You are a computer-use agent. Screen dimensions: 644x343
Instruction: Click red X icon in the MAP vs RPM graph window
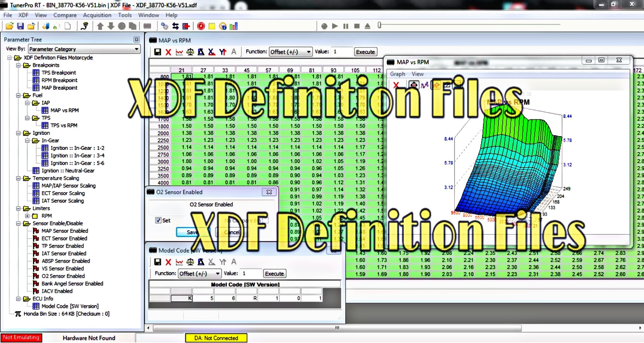(x=396, y=85)
